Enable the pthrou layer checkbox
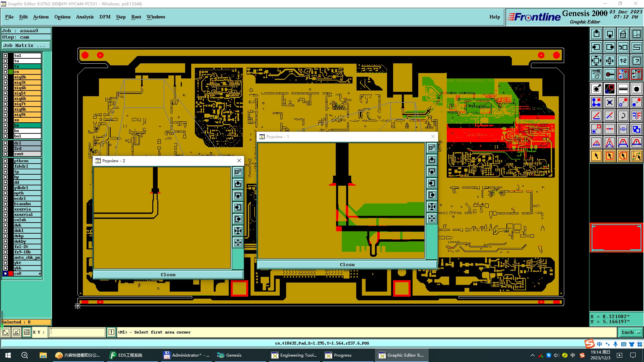 click(5, 161)
